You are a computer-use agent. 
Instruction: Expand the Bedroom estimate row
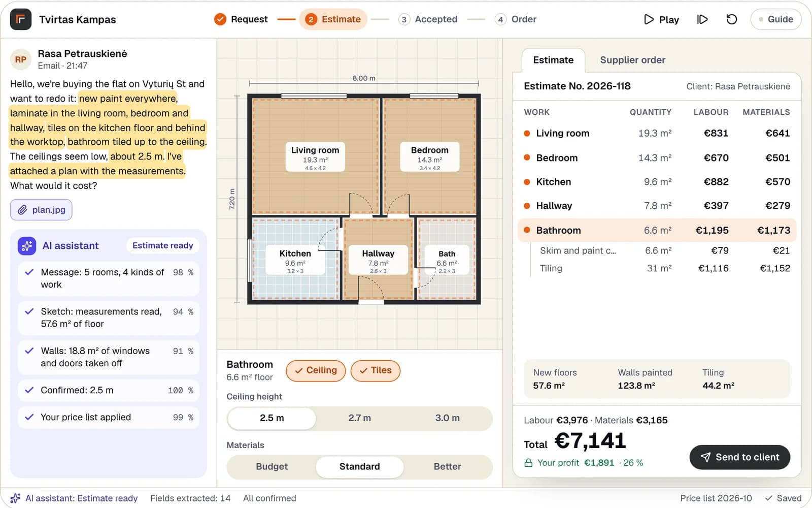(657, 157)
